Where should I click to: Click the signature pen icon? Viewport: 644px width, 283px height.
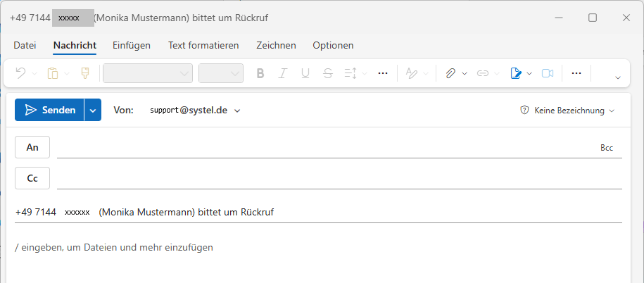pos(516,73)
